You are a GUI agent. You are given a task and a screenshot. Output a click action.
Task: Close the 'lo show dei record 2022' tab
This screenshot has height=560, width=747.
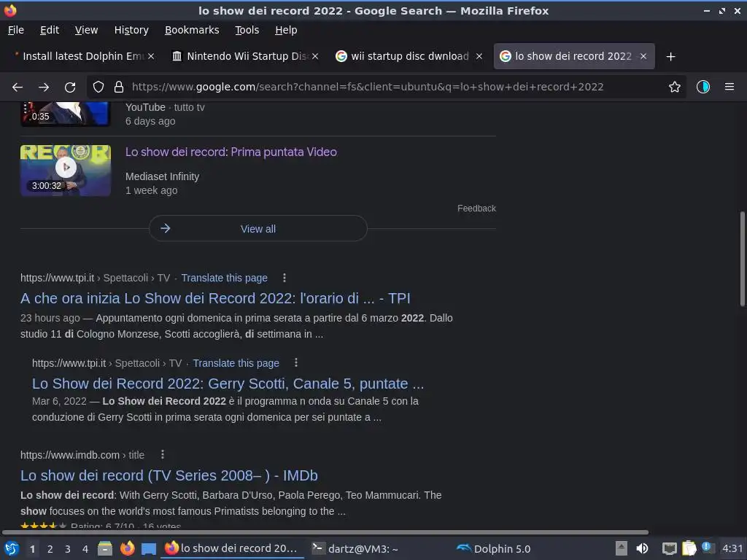pyautogui.click(x=643, y=56)
